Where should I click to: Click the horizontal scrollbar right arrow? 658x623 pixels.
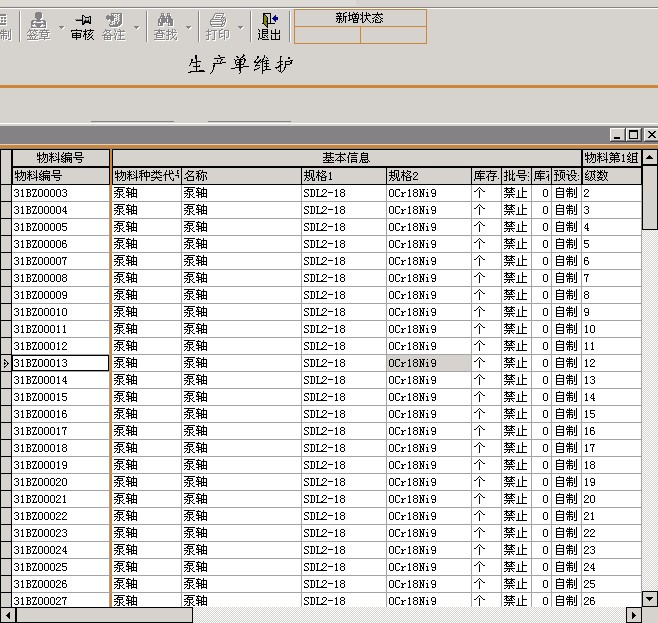pos(633,615)
